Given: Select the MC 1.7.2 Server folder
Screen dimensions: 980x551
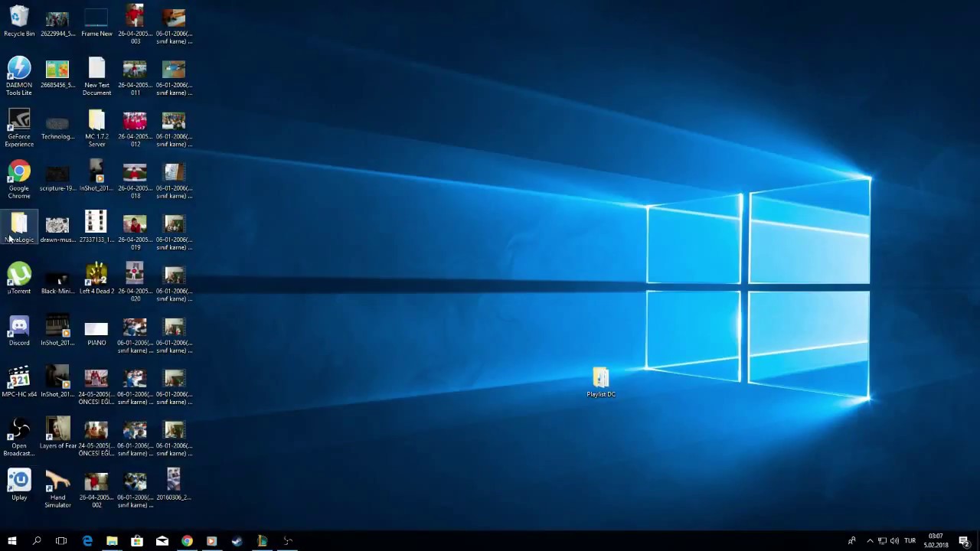Looking at the screenshot, I should point(96,127).
